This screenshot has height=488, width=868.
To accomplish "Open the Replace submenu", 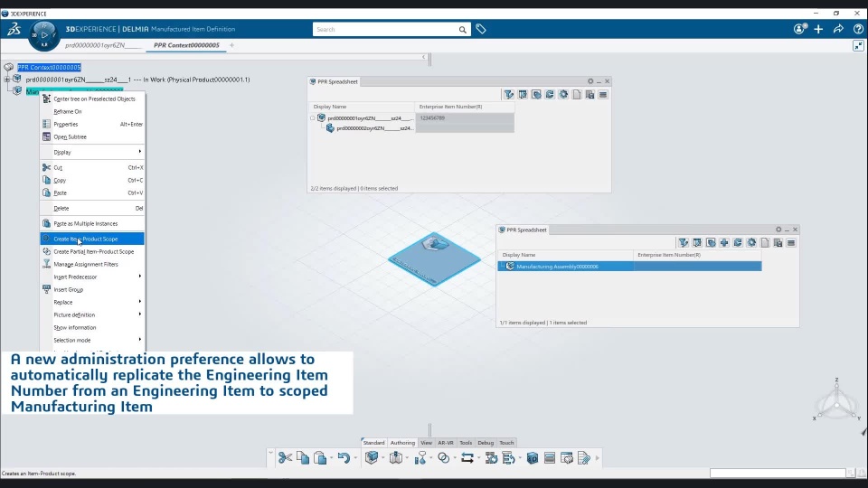I will (92, 303).
